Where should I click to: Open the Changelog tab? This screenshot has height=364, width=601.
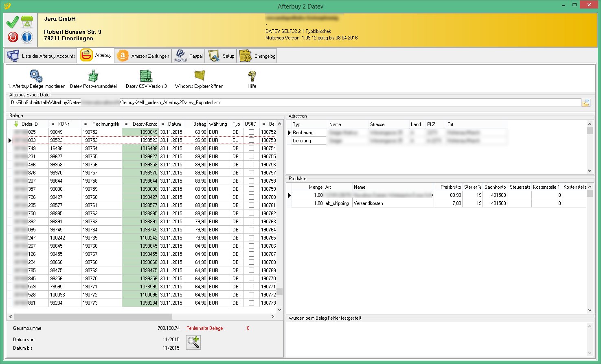[x=257, y=56]
